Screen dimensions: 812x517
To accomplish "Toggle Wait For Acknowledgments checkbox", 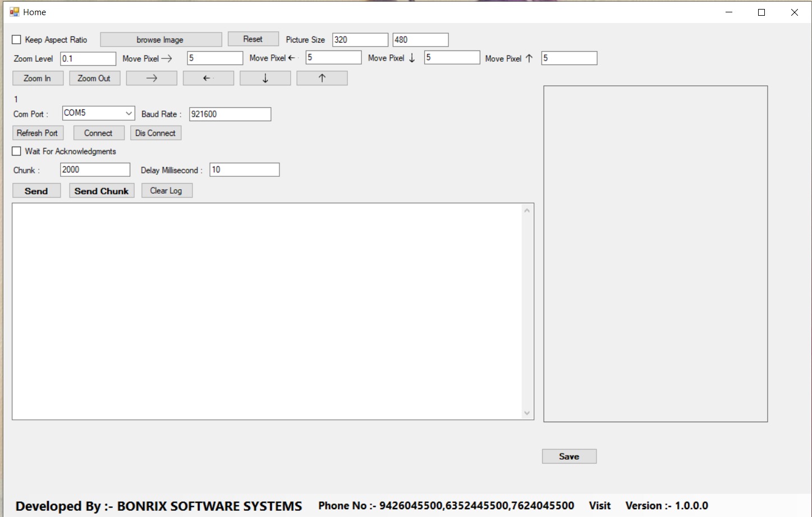I will (x=17, y=152).
